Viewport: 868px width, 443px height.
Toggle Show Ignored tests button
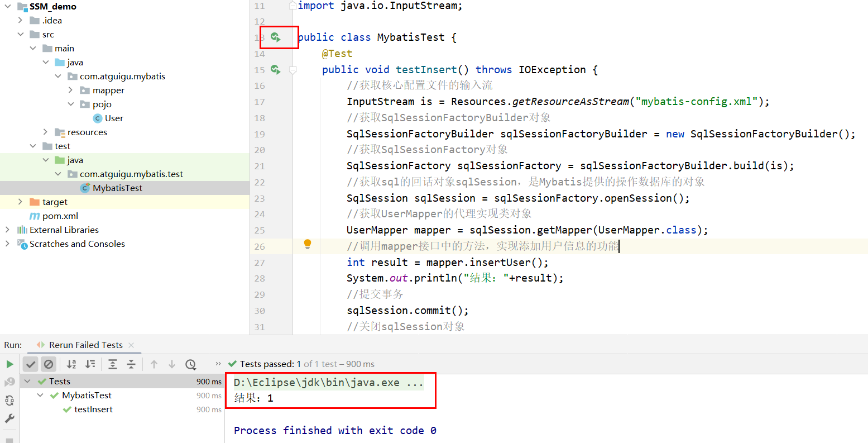click(49, 364)
